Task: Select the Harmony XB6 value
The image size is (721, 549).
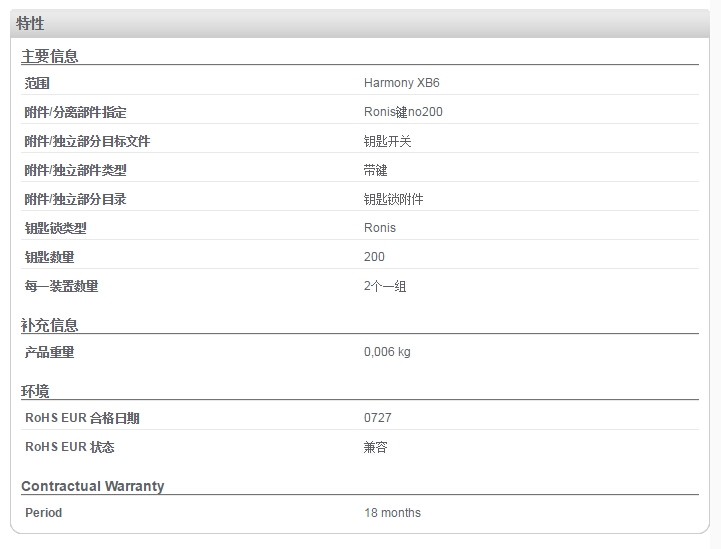Action: tap(401, 83)
